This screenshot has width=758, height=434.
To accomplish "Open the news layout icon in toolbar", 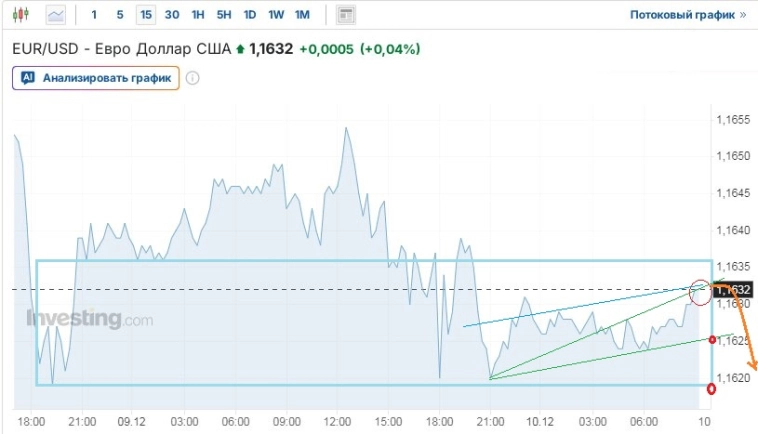I will (346, 15).
